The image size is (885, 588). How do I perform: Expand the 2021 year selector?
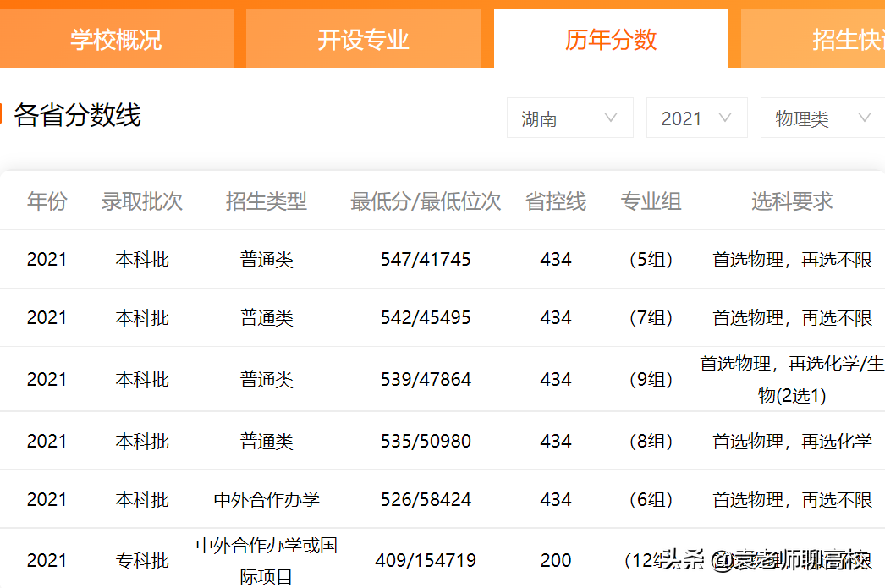click(696, 118)
